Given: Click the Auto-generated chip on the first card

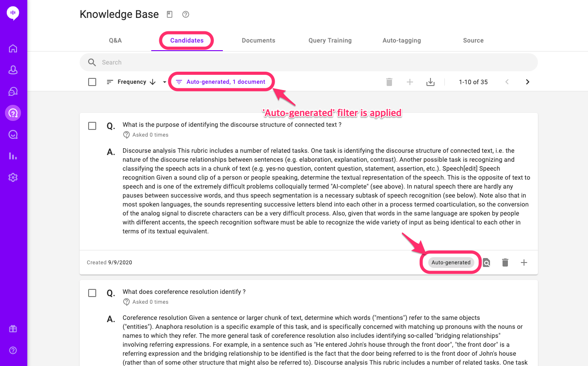Looking at the screenshot, I should (451, 263).
